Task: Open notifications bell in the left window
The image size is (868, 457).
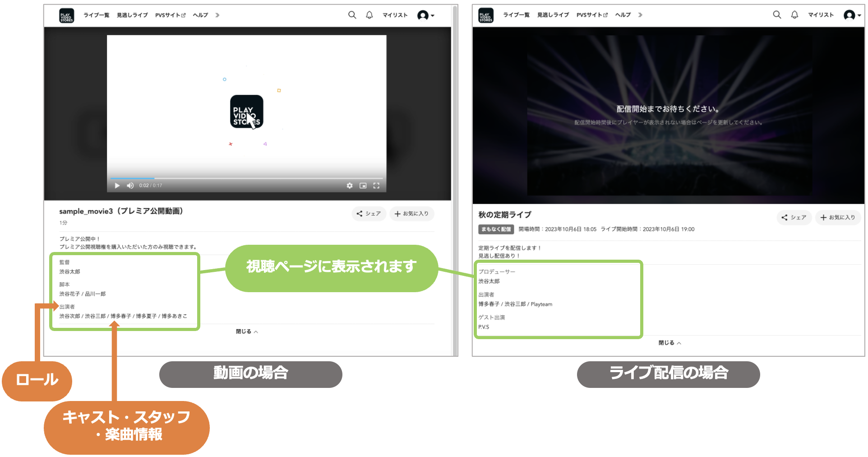Action: (x=369, y=15)
